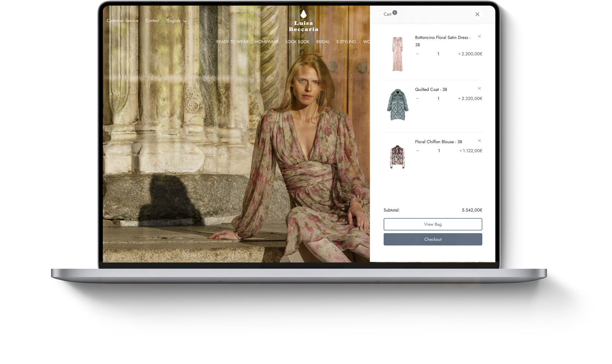
Task: Click Contact link in header
Action: pyautogui.click(x=153, y=20)
